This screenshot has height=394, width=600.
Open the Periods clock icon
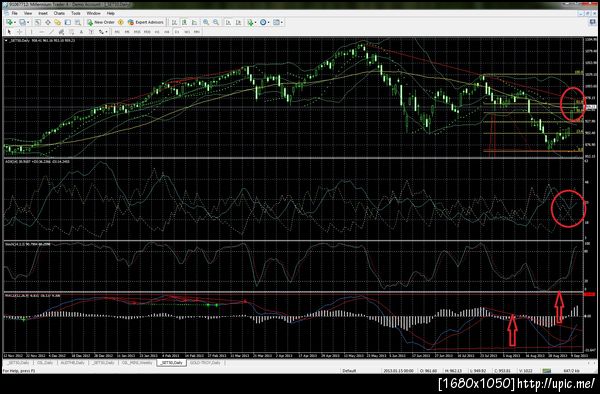coord(263,22)
